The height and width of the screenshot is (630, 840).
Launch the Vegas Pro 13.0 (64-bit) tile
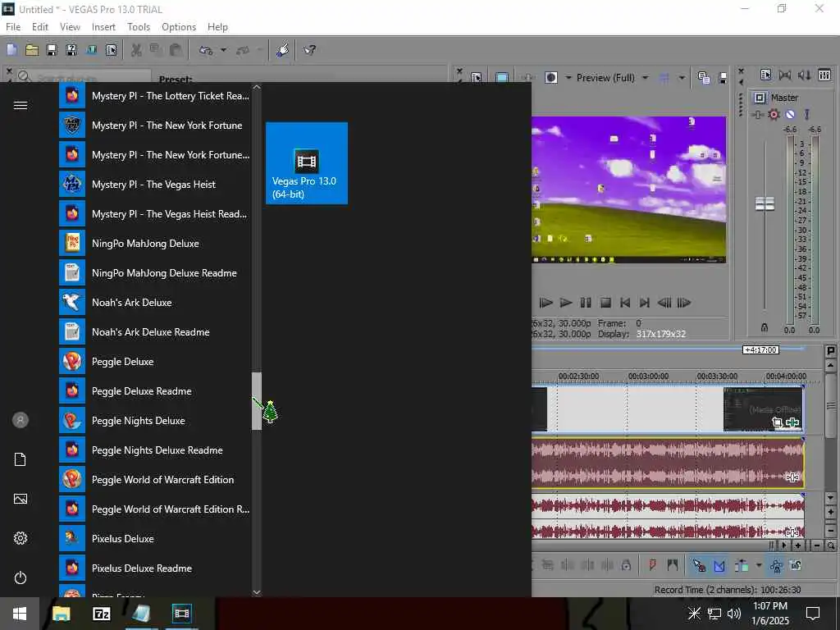click(x=307, y=163)
